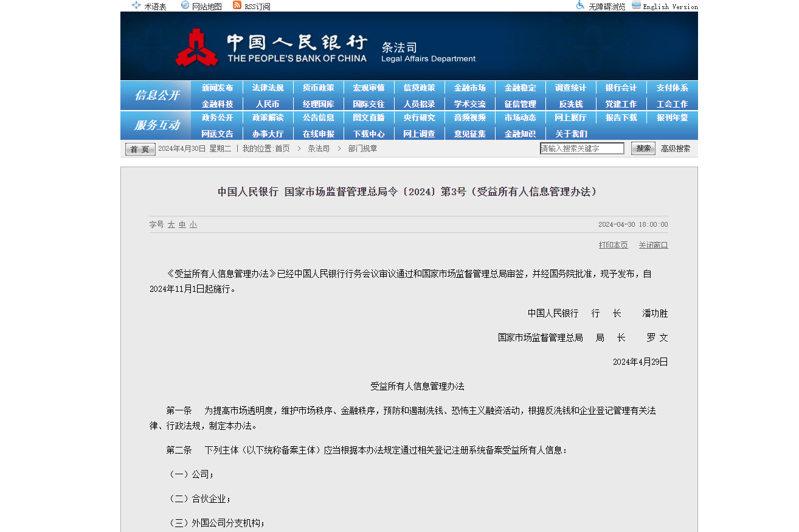Viewport: 799px width, 532px height.
Task: Click the orange RSS订阅 feed icon
Action: (x=237, y=5)
